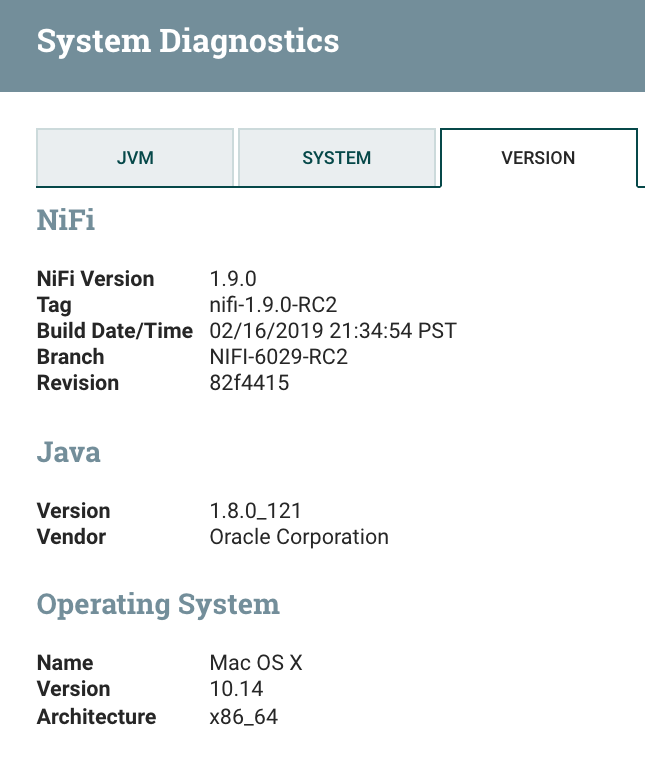Image resolution: width=645 pixels, height=770 pixels.
Task: Open the SYSTEM tab
Action: pos(337,157)
